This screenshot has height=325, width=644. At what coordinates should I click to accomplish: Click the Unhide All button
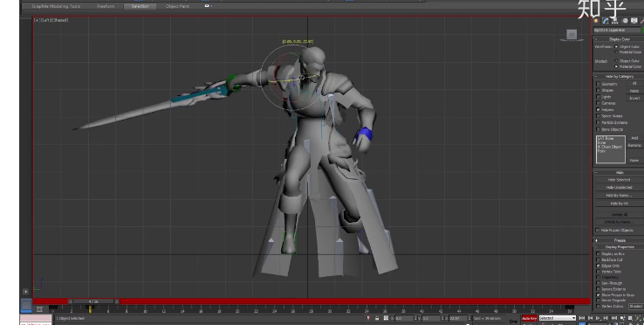[619, 215]
